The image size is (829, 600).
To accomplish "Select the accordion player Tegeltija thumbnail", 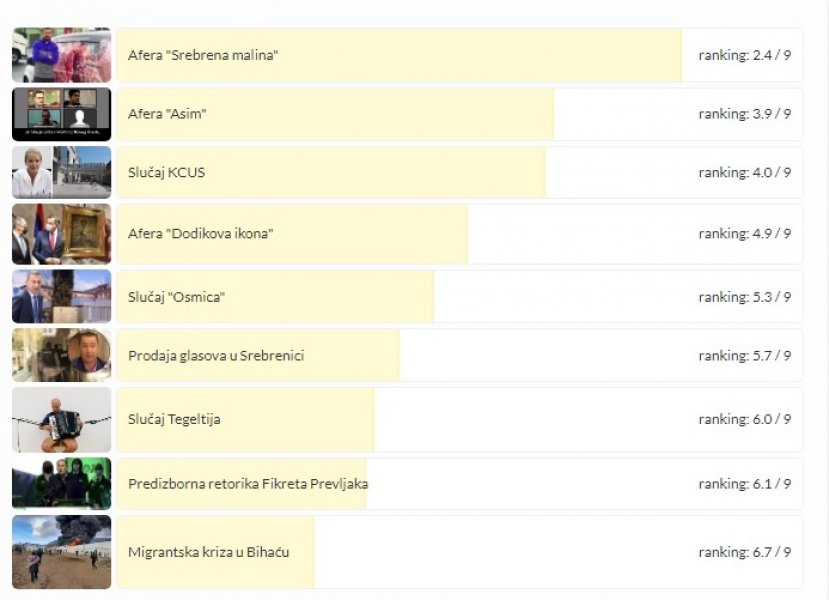I will point(61,420).
